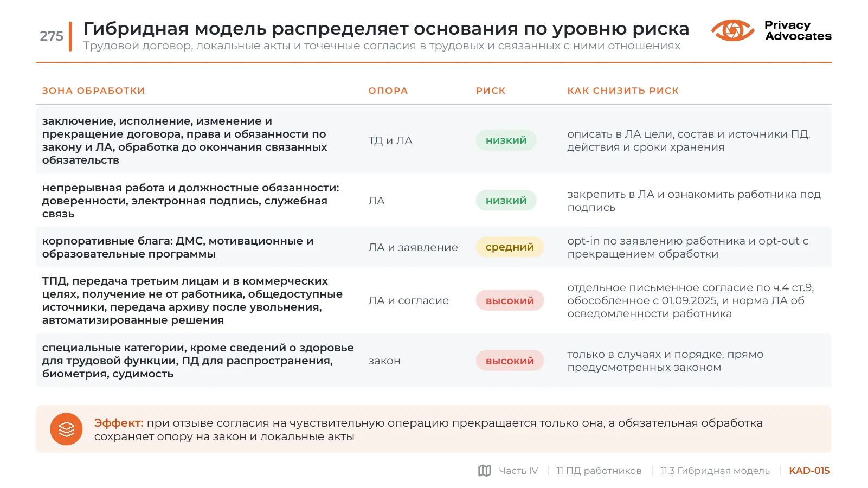Viewport: 868px width, 488px height.
Task: Select the slide number 275
Action: pos(52,36)
